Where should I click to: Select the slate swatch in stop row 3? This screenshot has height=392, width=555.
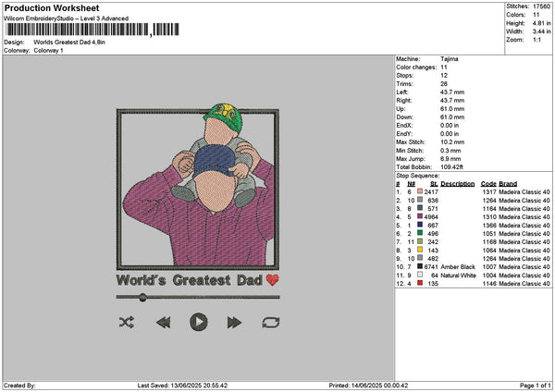[420, 208]
